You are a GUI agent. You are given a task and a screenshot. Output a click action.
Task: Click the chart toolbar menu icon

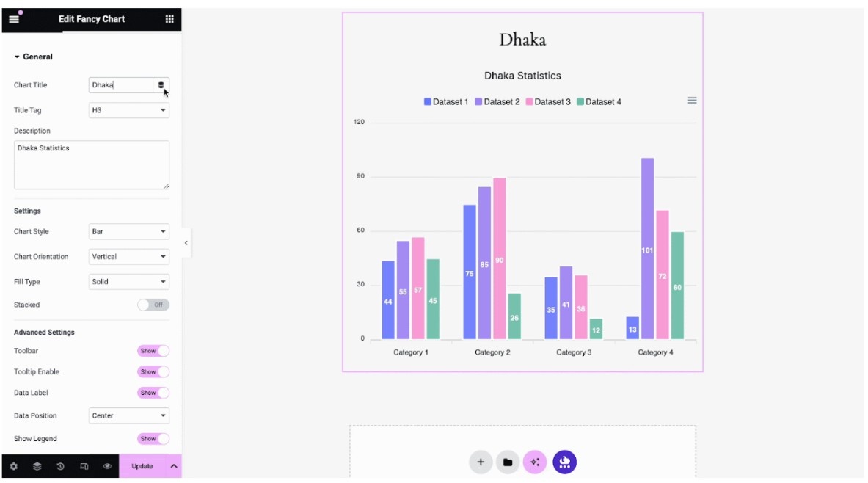tap(692, 101)
